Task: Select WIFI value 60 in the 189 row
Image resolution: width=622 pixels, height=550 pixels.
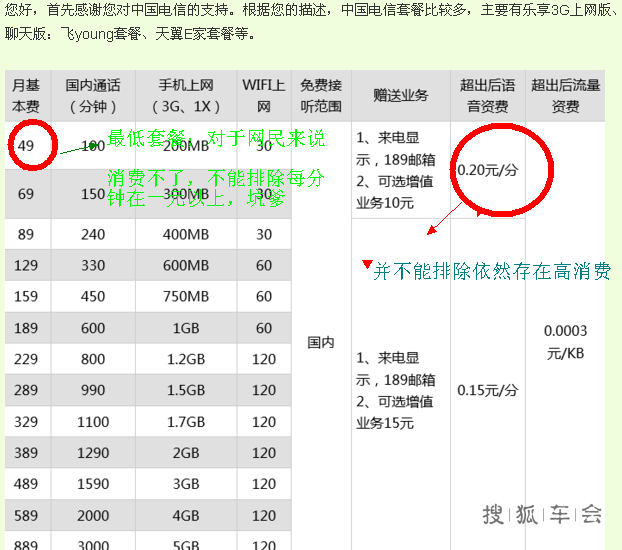Action: pyautogui.click(x=264, y=328)
